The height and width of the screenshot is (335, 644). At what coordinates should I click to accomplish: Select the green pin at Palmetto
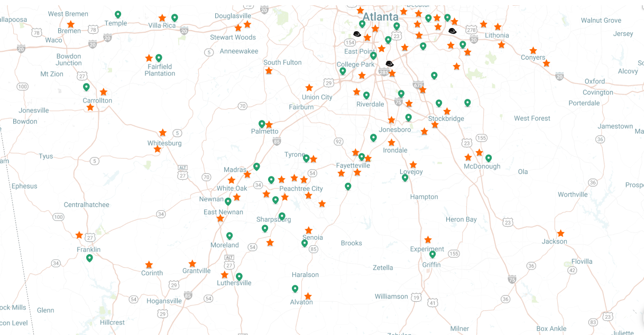point(262,124)
